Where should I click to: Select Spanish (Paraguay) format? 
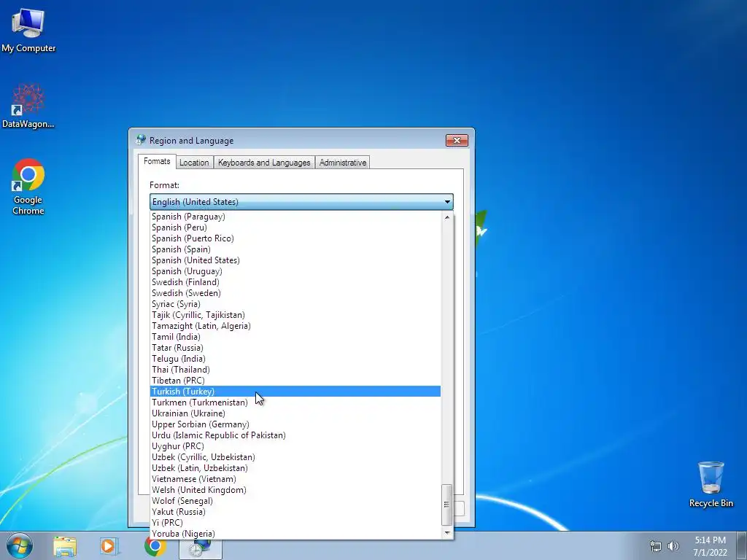[x=295, y=217]
